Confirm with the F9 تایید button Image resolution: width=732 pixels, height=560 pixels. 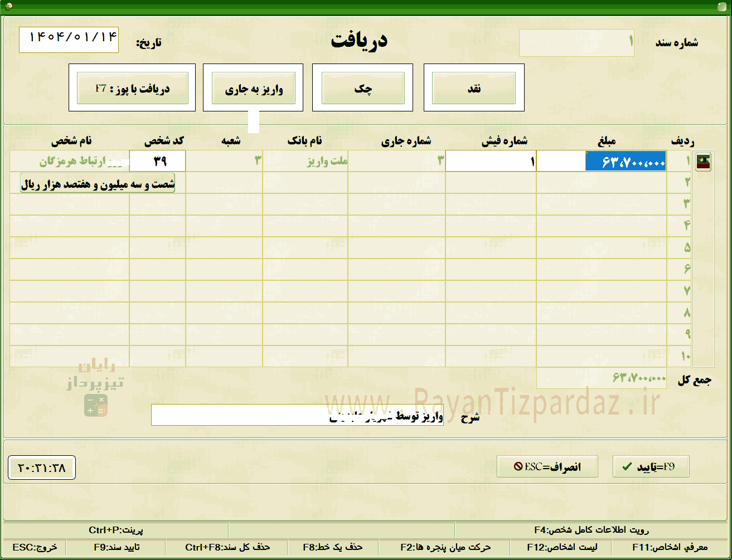pyautogui.click(x=651, y=466)
